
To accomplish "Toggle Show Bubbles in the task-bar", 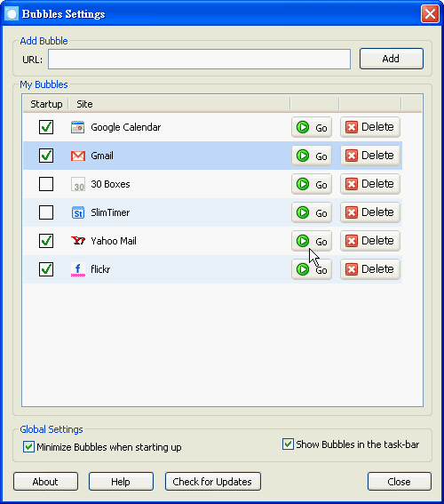I will [x=288, y=444].
